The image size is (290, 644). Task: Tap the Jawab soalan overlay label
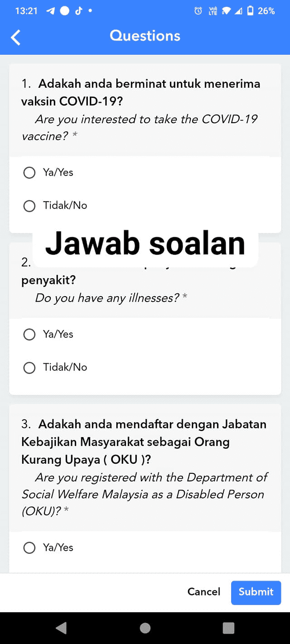tap(145, 243)
